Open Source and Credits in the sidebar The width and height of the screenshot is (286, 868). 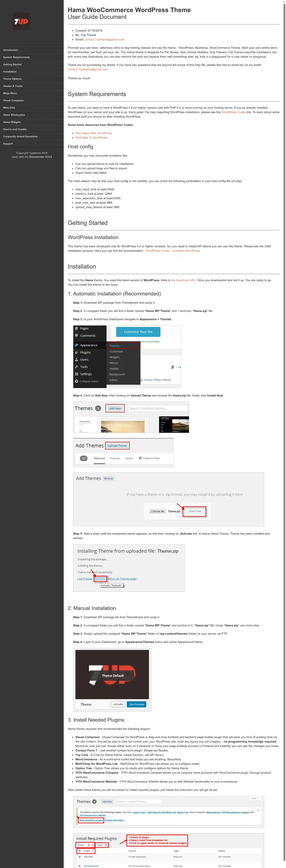point(32,129)
